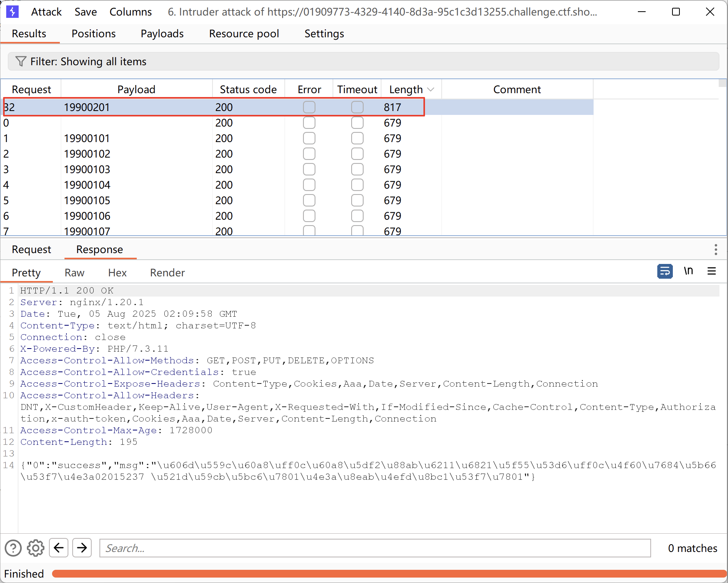Click the Length value 817
This screenshot has height=583, width=728.
pyautogui.click(x=392, y=108)
